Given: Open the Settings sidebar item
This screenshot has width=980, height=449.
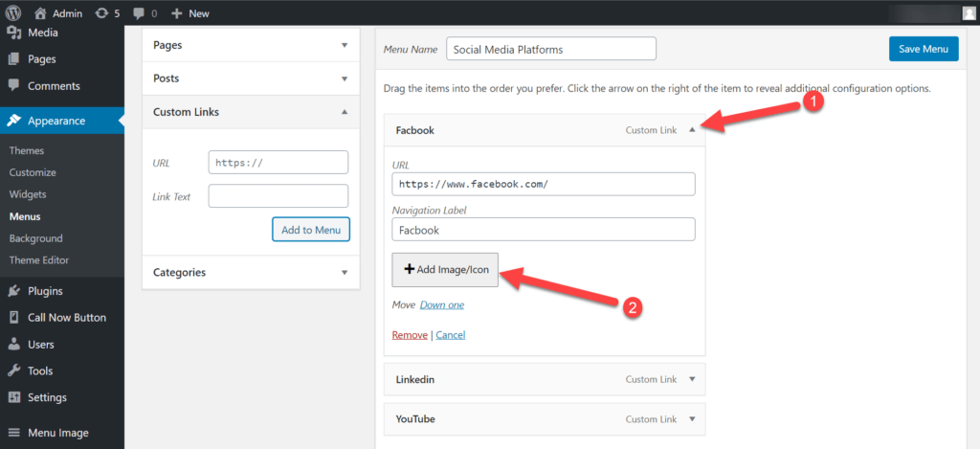Looking at the screenshot, I should click(x=47, y=397).
